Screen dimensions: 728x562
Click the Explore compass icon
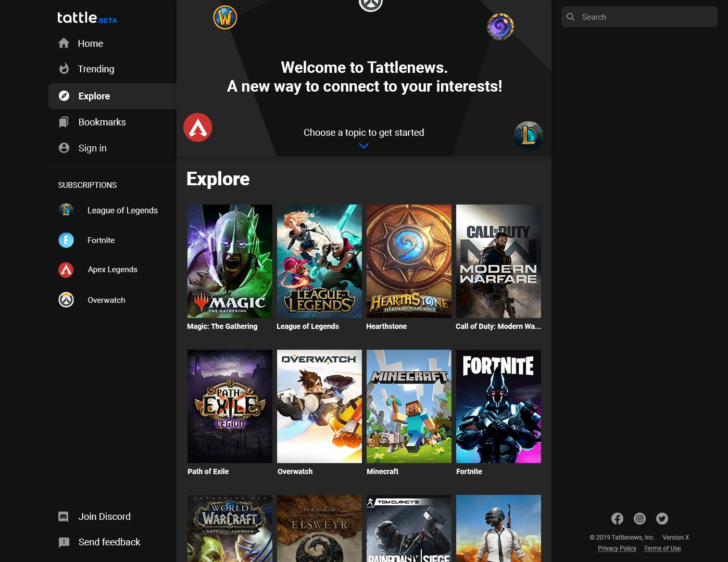coord(64,96)
